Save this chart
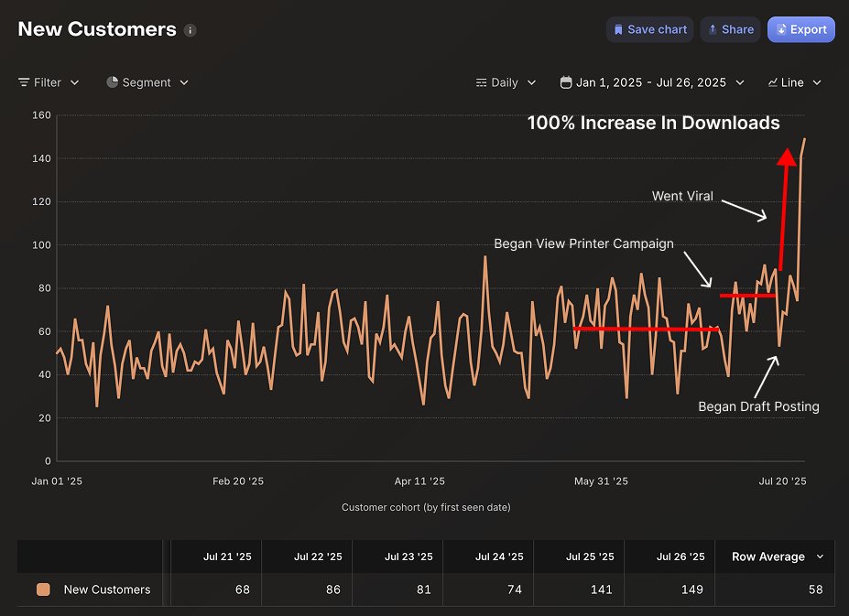This screenshot has width=849, height=616. pyautogui.click(x=649, y=29)
